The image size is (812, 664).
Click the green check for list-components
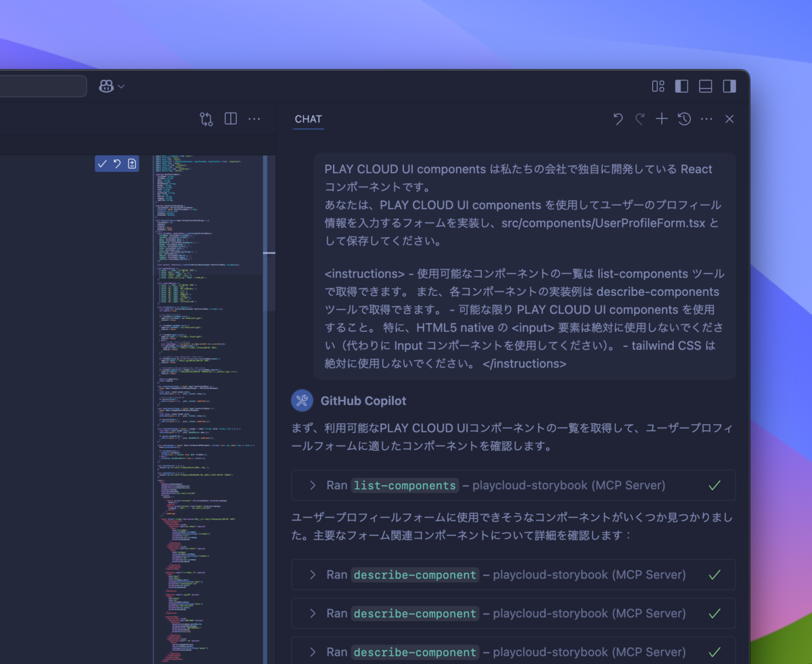(x=715, y=485)
